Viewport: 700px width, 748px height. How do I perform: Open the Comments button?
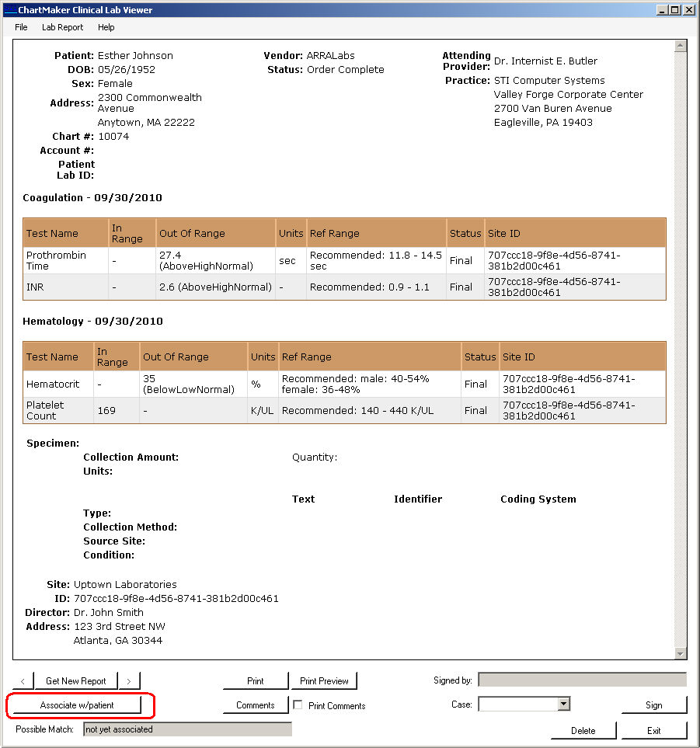tap(256, 705)
